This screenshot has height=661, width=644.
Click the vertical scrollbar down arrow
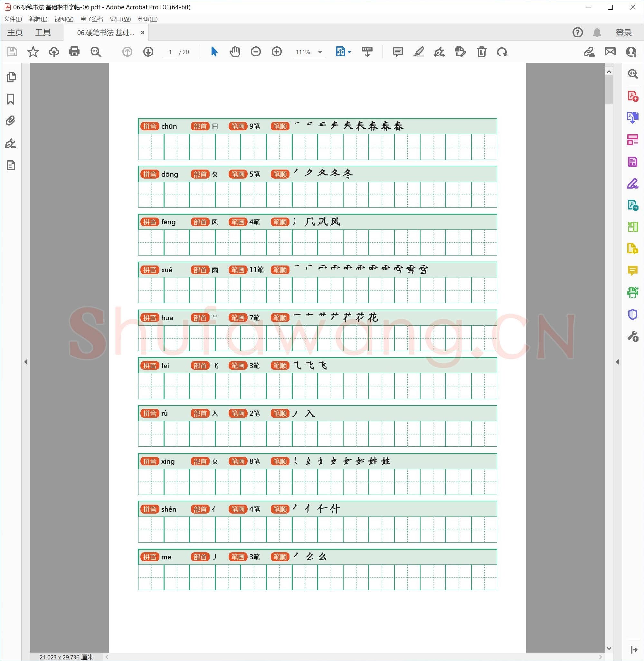click(609, 648)
